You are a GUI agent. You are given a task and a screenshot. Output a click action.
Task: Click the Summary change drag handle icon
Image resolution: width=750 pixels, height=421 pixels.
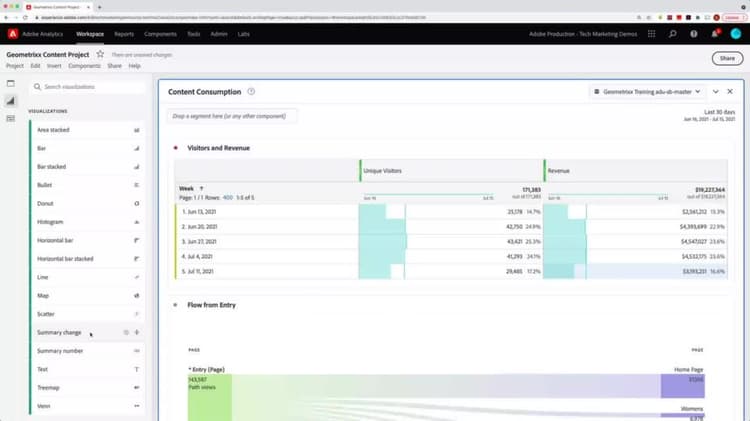tap(137, 332)
